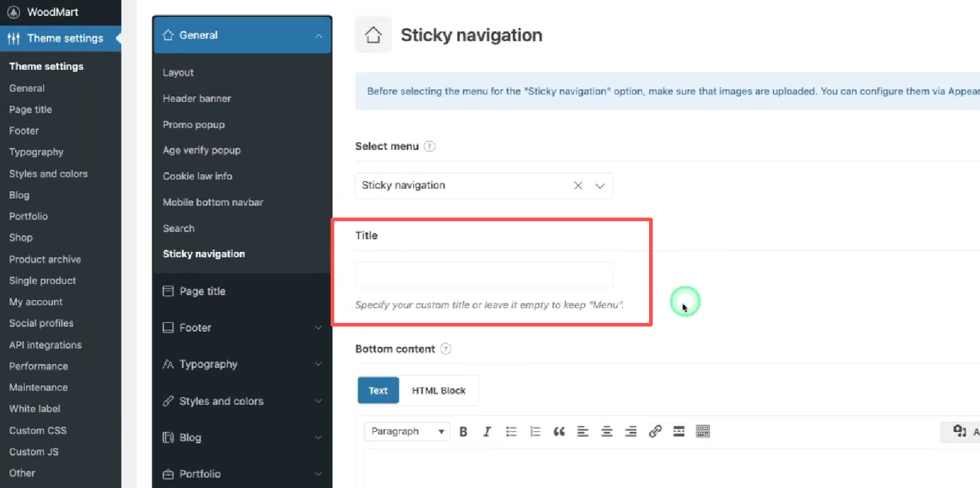Viewport: 980px width, 488px height.
Task: Open My account in the admin sidebar
Action: [x=36, y=302]
